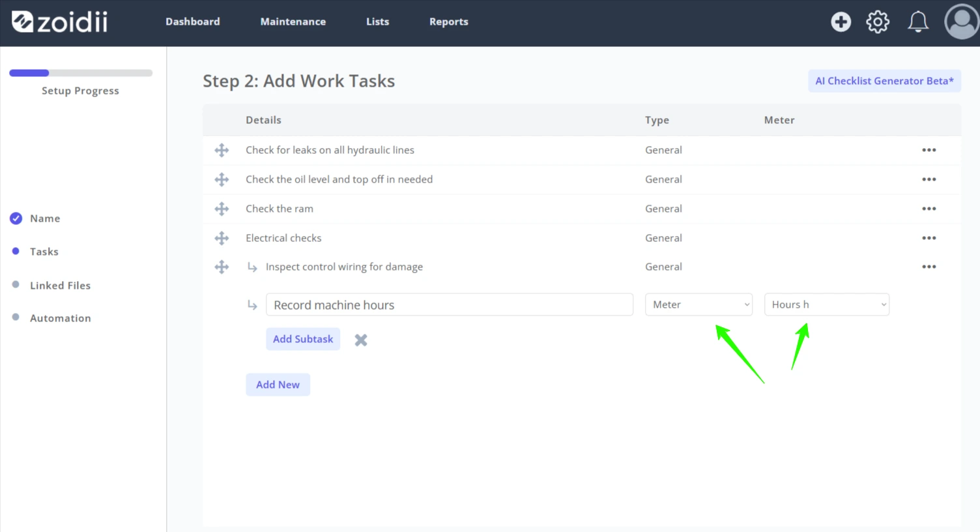Click the Add New button
Image resolution: width=980 pixels, height=532 pixels.
pyautogui.click(x=278, y=385)
